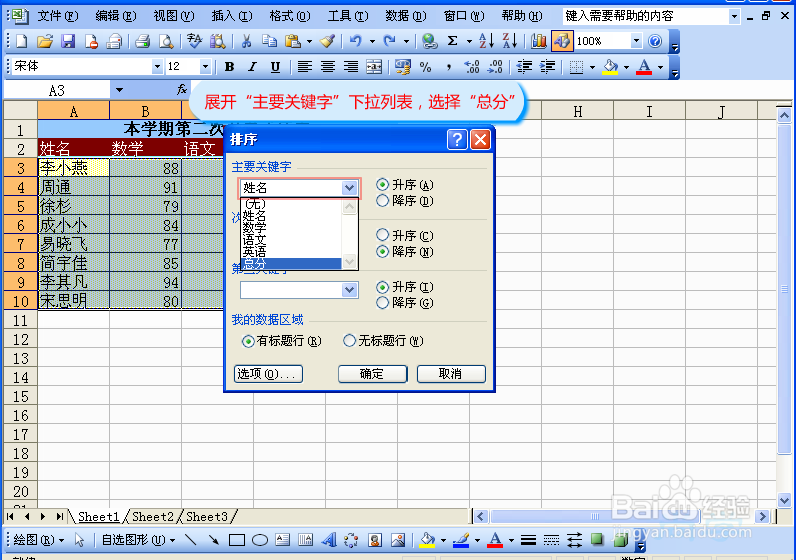This screenshot has height=560, width=796.
Task: Apply Percent Style icon
Action: (x=425, y=67)
